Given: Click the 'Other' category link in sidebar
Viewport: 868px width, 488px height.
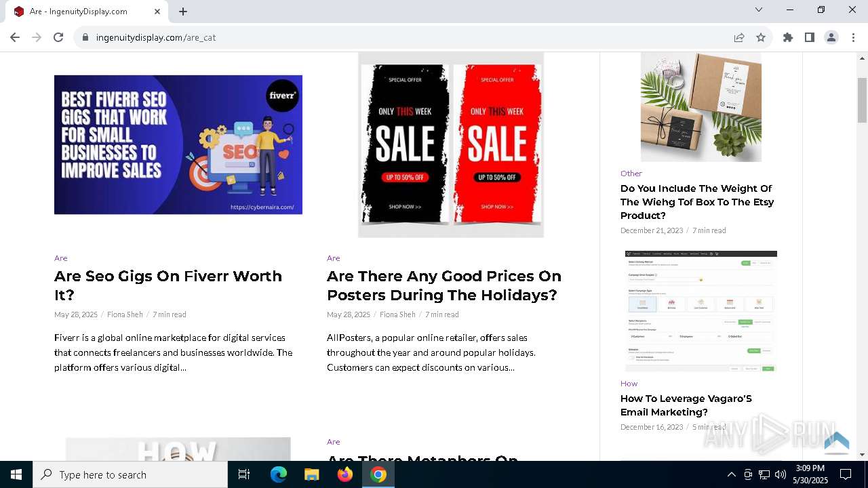Looking at the screenshot, I should (x=631, y=174).
